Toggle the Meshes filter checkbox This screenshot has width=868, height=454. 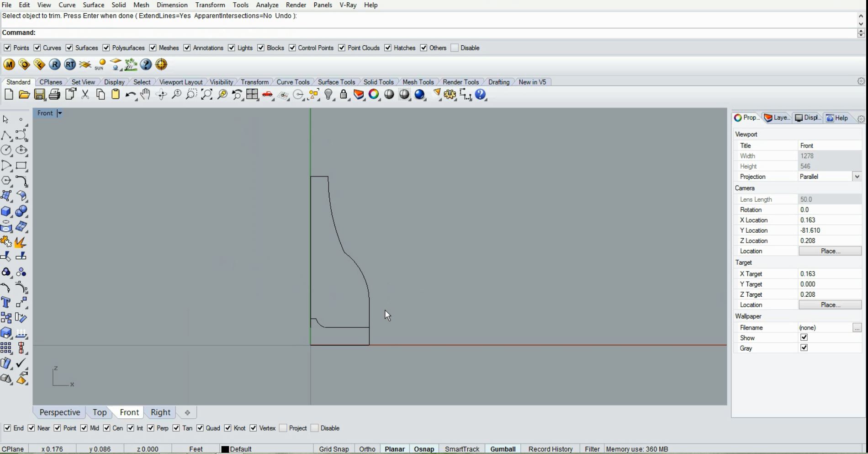[x=153, y=48]
